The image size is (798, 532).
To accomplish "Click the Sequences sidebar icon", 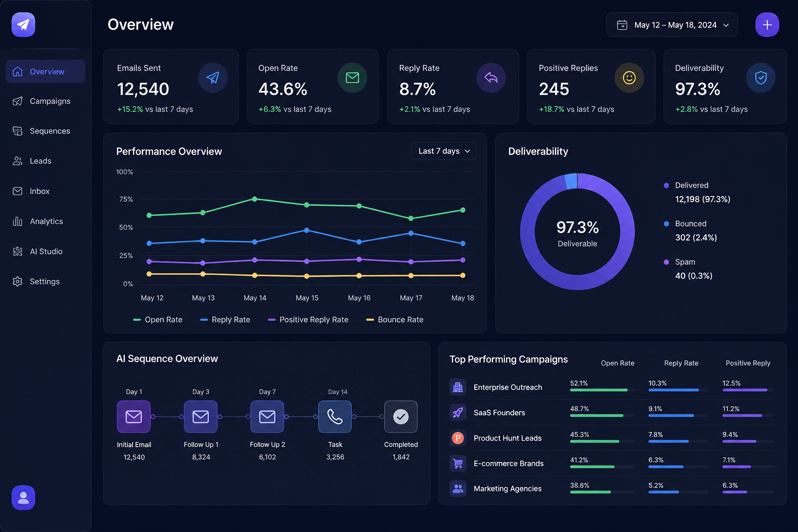I will [x=18, y=131].
